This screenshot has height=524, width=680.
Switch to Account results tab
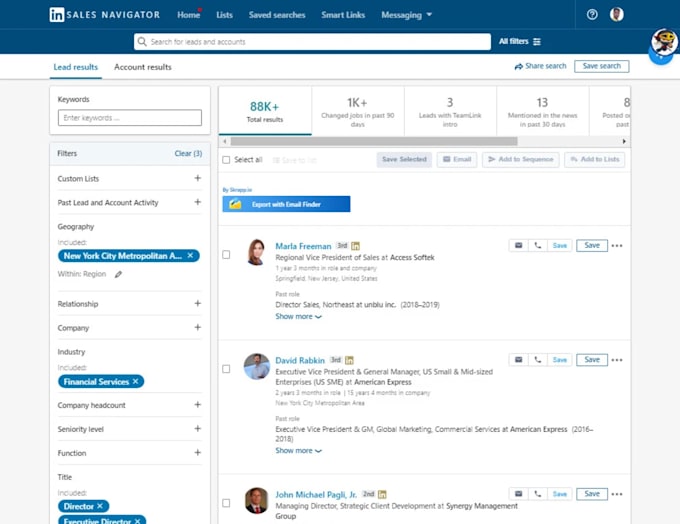(143, 67)
